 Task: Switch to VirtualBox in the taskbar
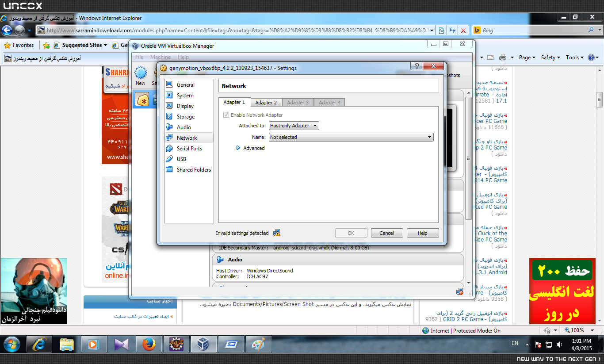[x=203, y=344]
